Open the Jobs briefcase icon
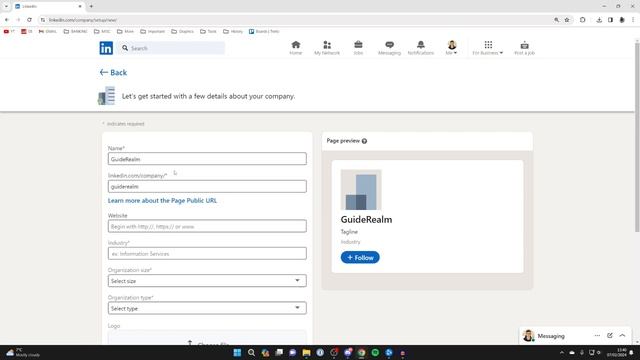Screen dimensions: 640x360 click(x=358, y=48)
